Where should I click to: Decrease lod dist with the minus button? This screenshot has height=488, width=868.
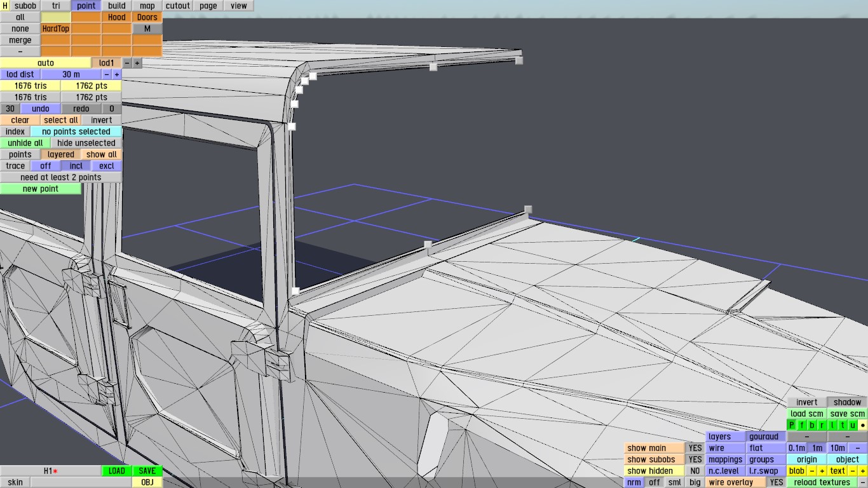(x=107, y=74)
